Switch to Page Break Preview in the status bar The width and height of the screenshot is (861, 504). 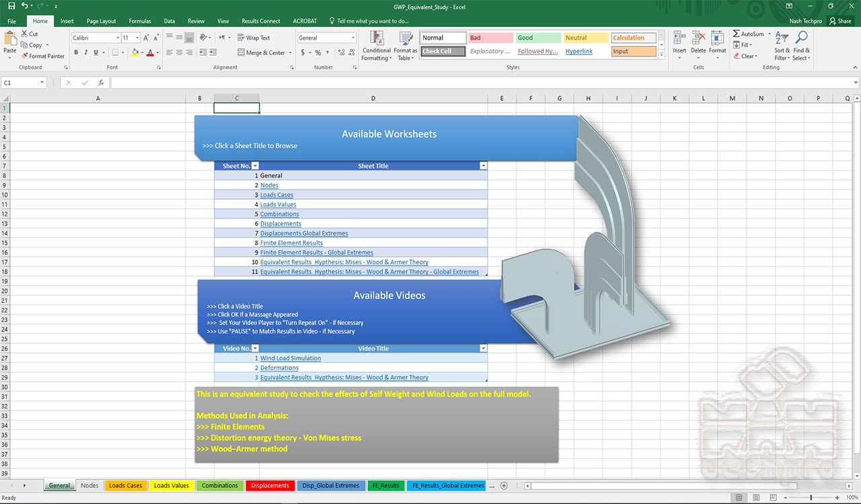[x=774, y=497]
